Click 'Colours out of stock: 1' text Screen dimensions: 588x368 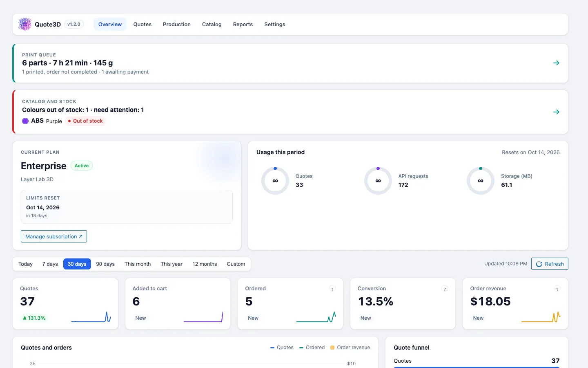(55, 110)
